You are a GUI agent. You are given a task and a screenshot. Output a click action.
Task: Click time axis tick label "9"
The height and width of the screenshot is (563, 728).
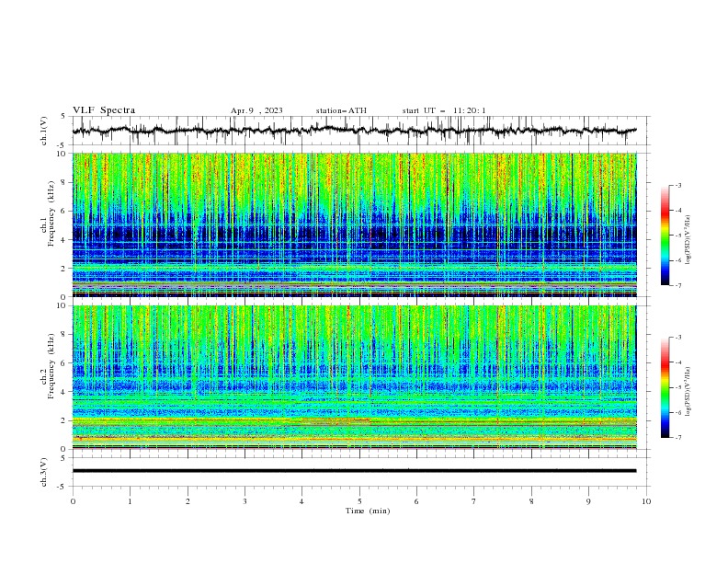tap(588, 501)
